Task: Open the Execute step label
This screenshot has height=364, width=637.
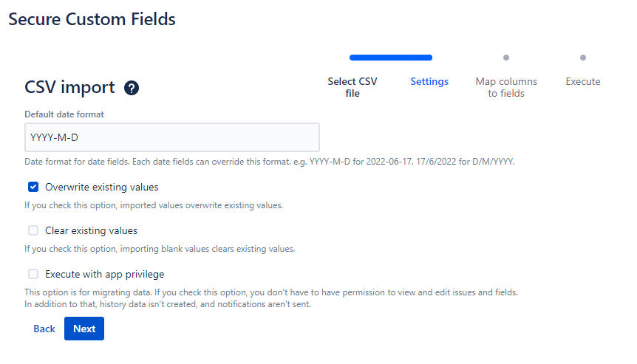Action: 583,82
